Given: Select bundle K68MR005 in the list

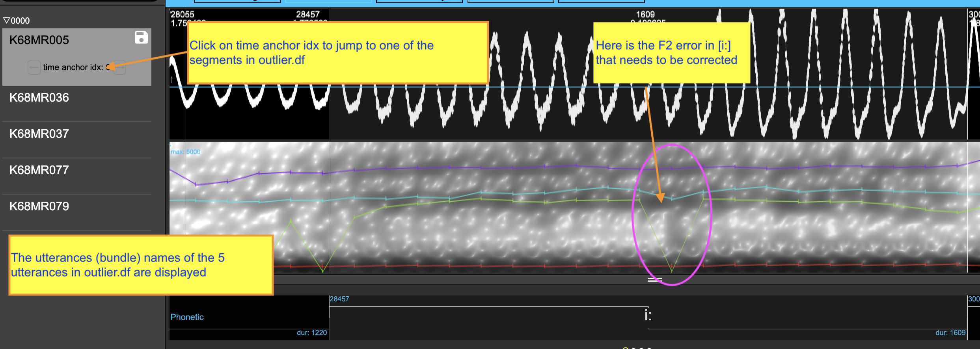Looking at the screenshot, I should (39, 40).
